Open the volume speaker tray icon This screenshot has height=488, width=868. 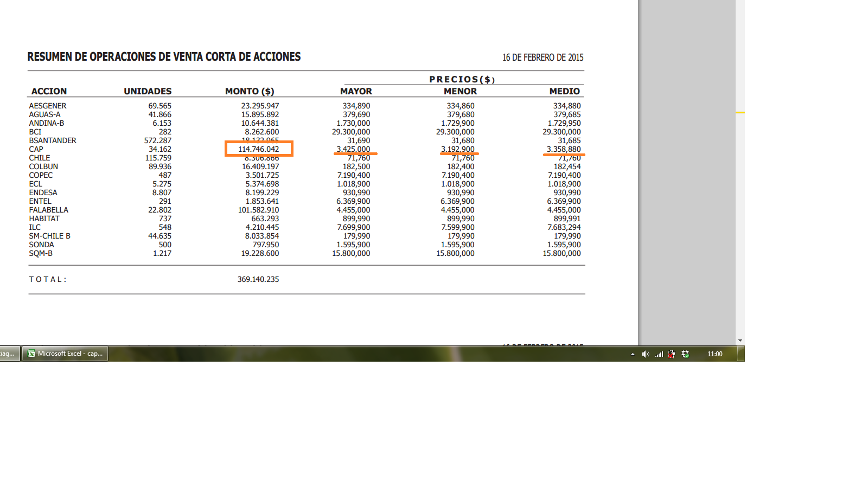(646, 354)
